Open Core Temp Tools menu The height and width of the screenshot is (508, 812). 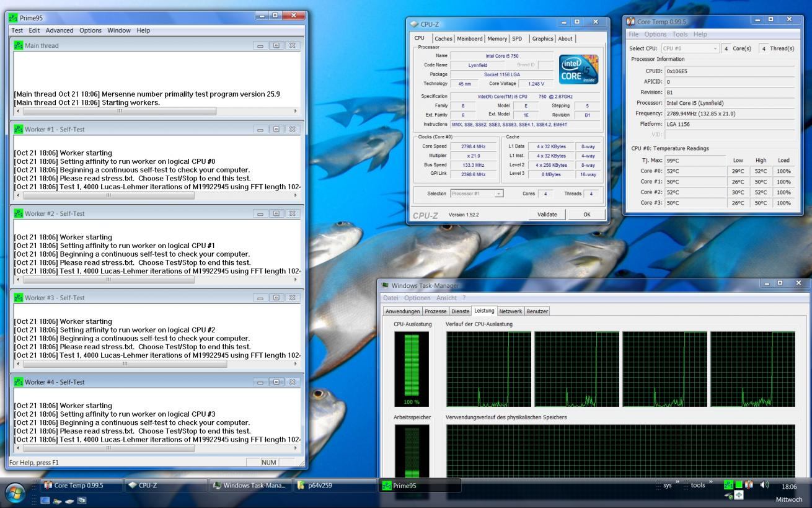tap(680, 34)
